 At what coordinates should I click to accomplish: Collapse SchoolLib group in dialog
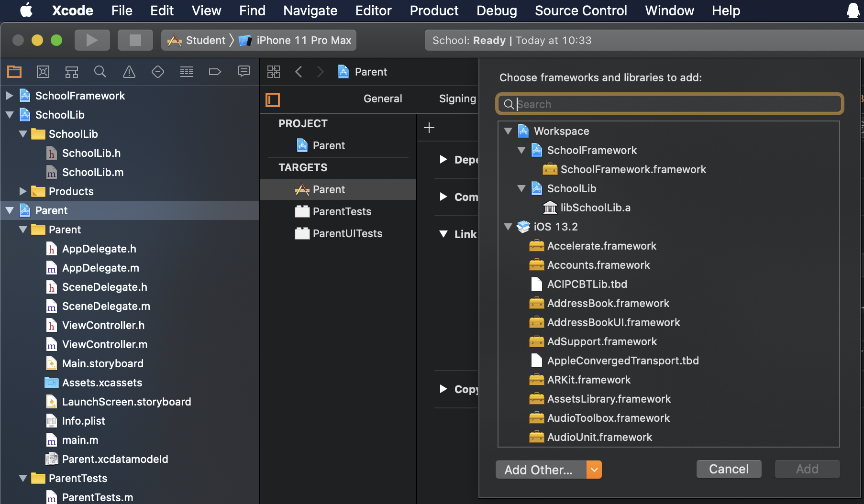click(521, 188)
